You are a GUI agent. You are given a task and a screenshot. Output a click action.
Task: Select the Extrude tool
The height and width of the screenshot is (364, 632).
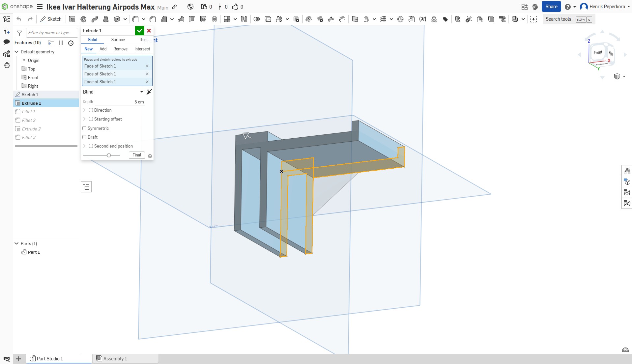pyautogui.click(x=72, y=19)
